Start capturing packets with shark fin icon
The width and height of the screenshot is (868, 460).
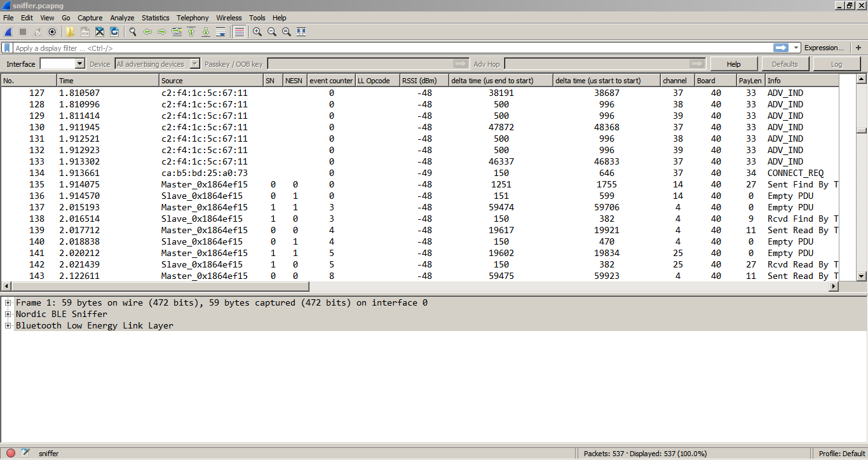8,32
